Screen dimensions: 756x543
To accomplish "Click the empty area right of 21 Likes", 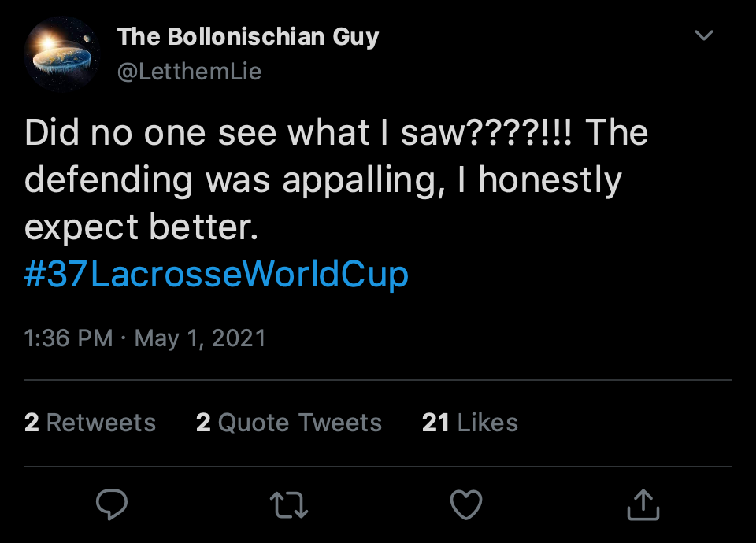I will click(630, 423).
